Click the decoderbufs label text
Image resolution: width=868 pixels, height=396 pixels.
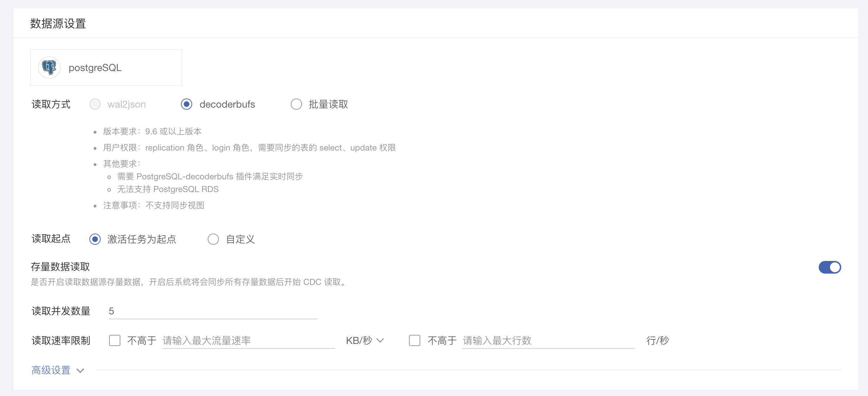227,104
